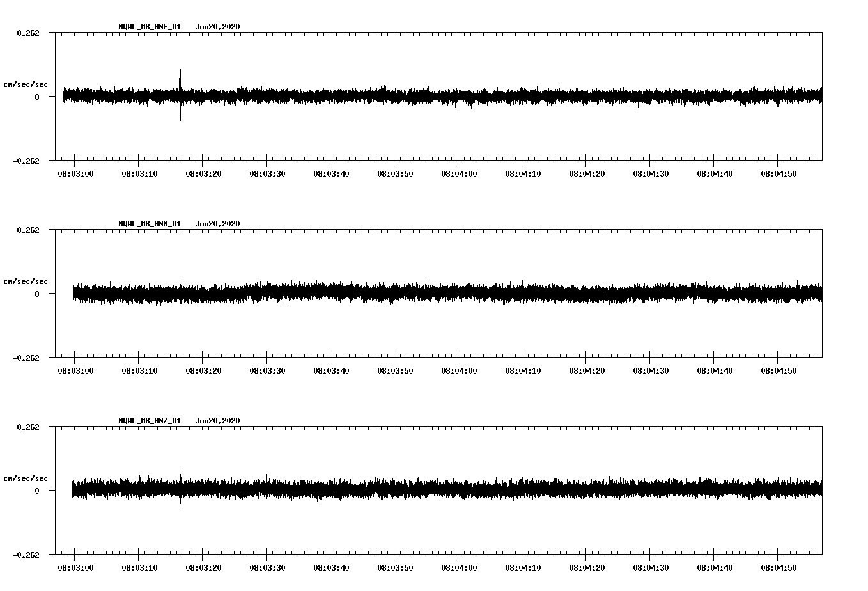Click the 0.262 upper limit on HNN axis

click(x=27, y=230)
